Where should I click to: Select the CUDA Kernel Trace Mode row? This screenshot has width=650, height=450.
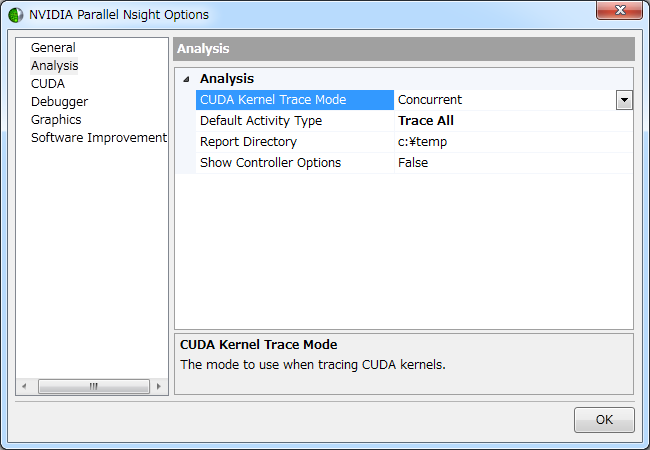coord(273,99)
